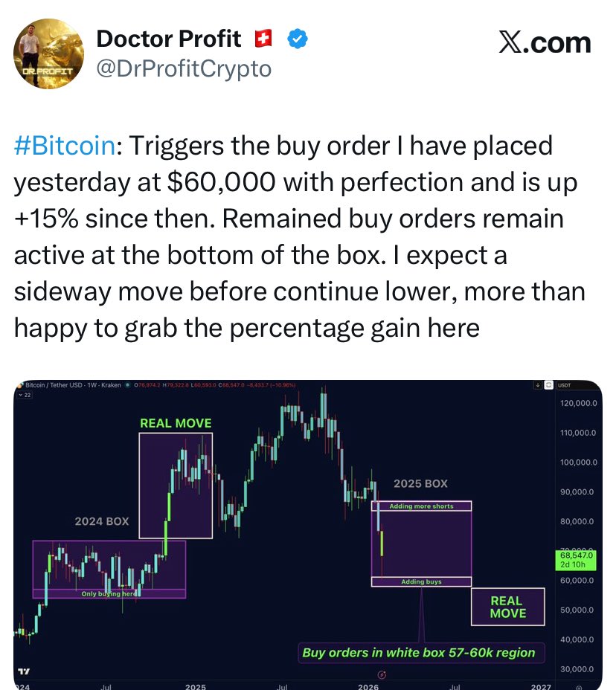Screen dimensions: 616x690
Task: Click the lightning event marker near 2026
Action: 382,674
